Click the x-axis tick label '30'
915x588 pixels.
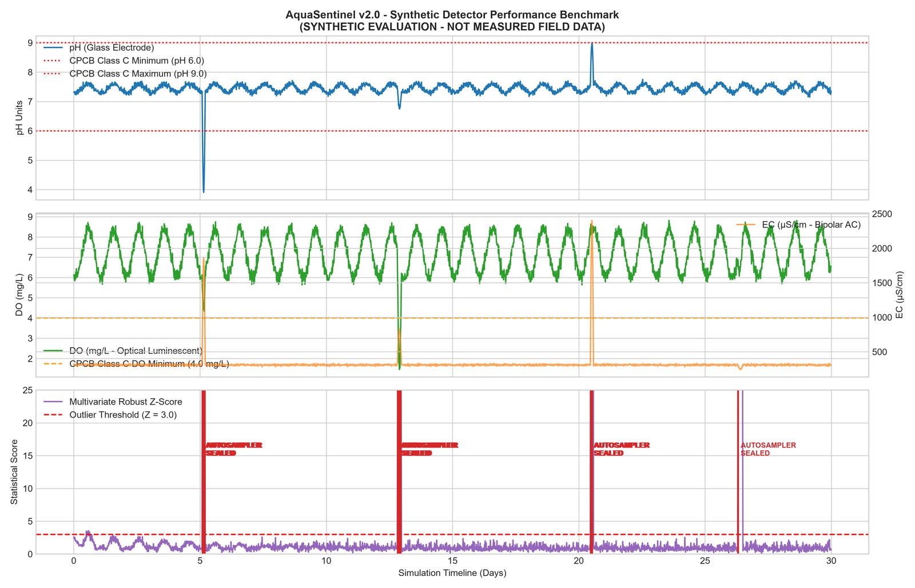[832, 561]
